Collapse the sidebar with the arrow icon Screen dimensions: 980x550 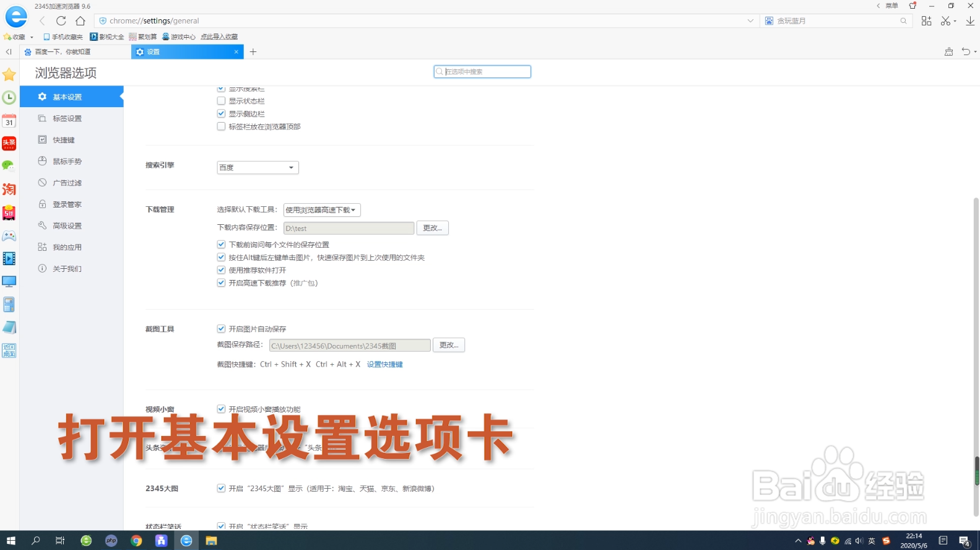(9, 51)
